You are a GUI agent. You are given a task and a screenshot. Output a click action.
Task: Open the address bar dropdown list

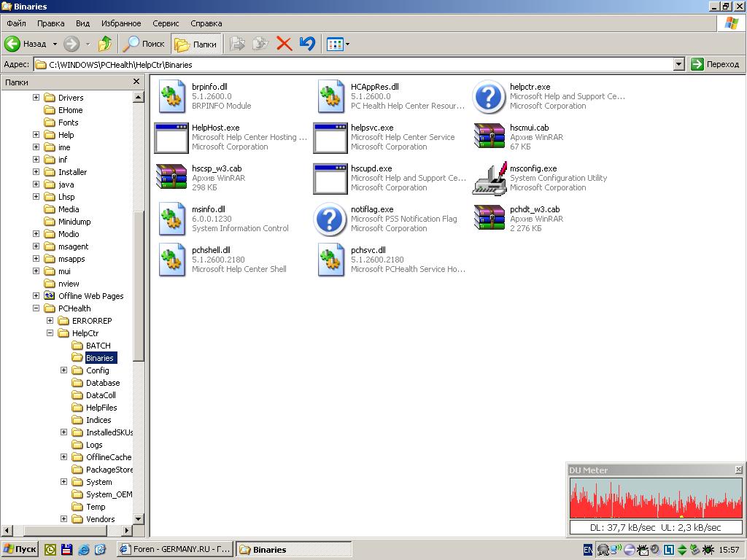pyautogui.click(x=678, y=64)
